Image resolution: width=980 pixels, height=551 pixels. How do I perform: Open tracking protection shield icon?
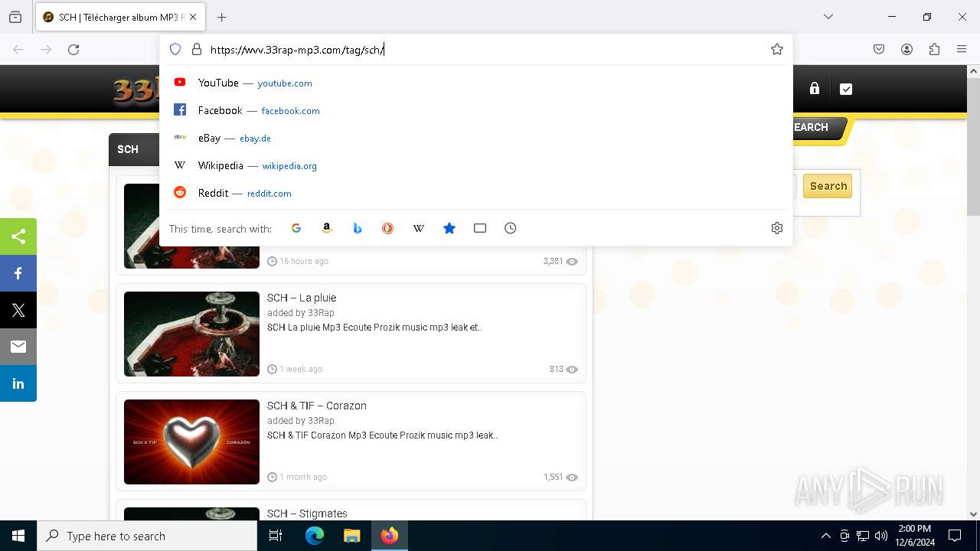175,49
